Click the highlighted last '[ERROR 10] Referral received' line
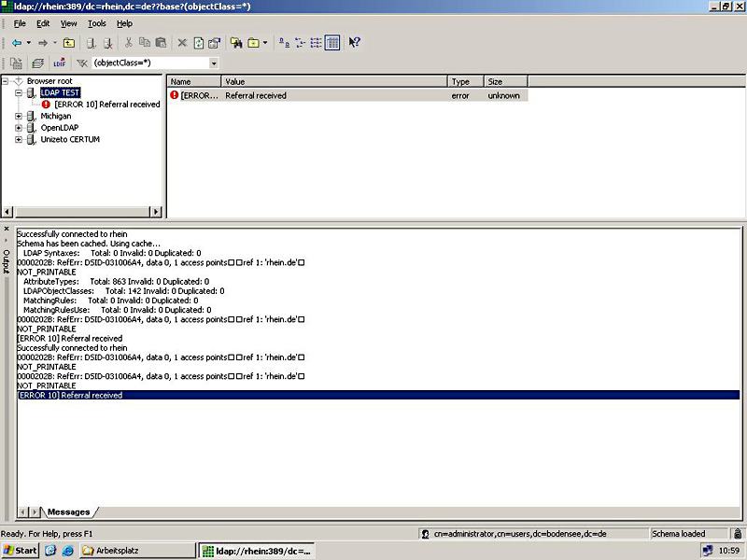Viewport: 747px width, 560px height. 378,395
